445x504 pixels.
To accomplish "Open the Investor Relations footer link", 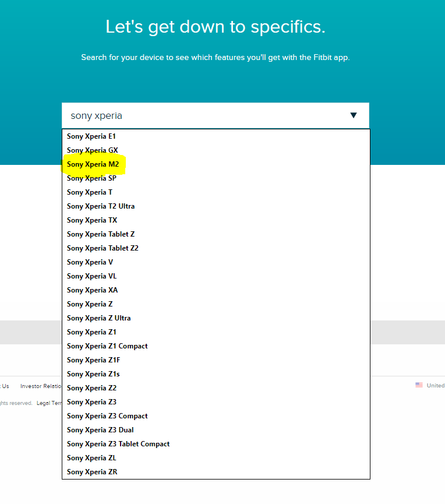I will pos(41,386).
